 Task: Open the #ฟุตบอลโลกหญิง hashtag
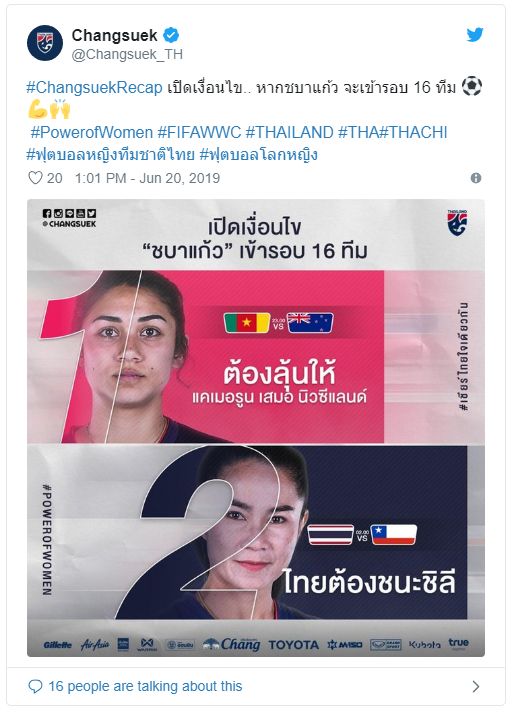[x=259, y=155]
